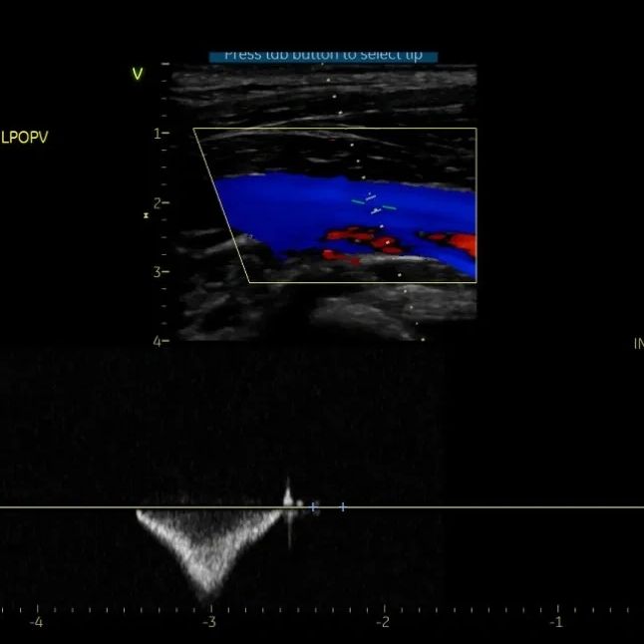Click the -3 mark on time scale
The height and width of the screenshot is (644, 644).
tap(209, 622)
